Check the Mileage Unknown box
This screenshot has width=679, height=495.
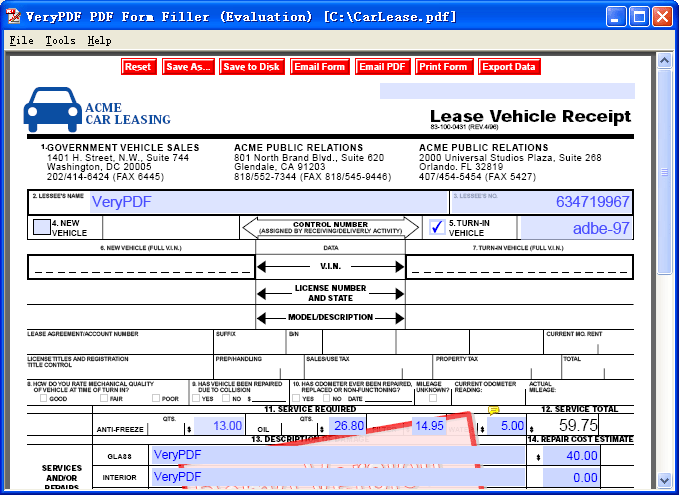(x=433, y=398)
